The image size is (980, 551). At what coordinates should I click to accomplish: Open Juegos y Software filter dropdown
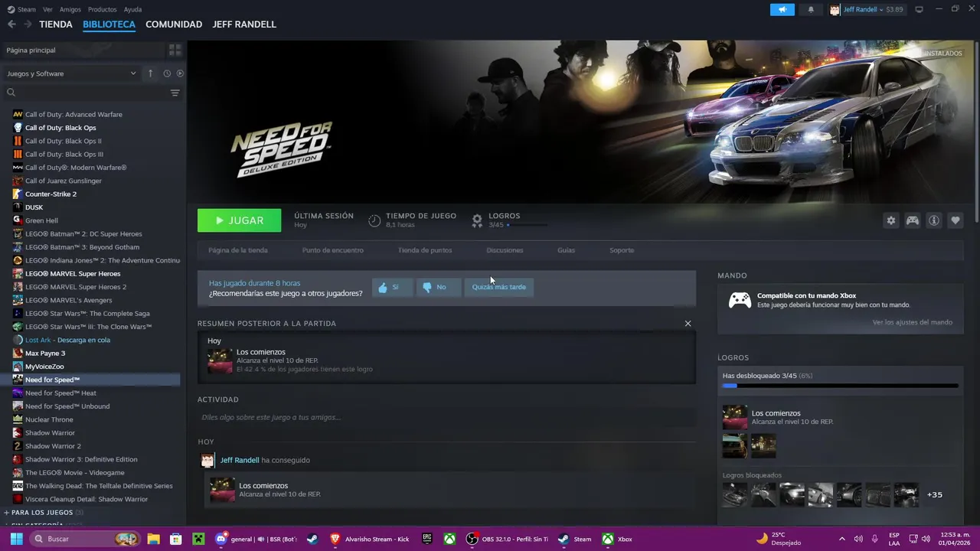click(71, 73)
